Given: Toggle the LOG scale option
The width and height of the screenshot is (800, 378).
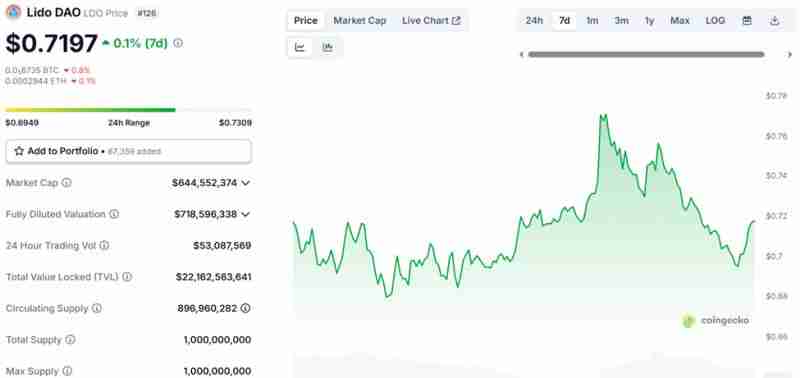Looking at the screenshot, I should click(x=715, y=20).
